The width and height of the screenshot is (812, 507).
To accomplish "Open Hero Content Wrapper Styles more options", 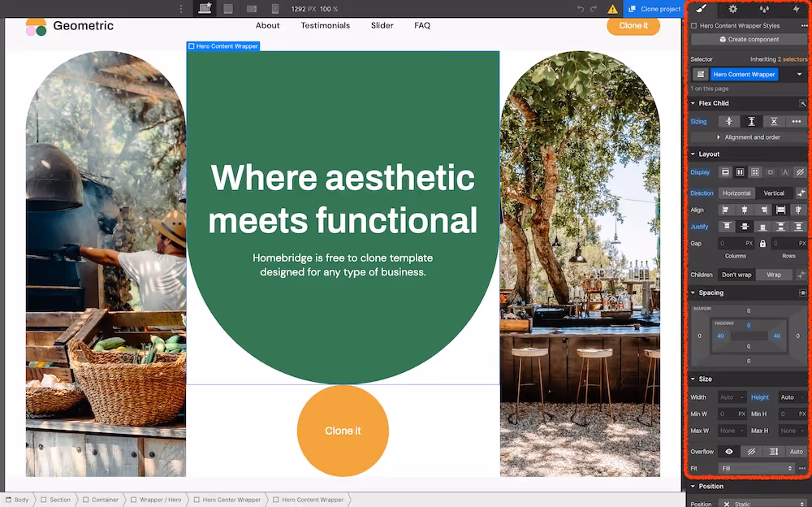I will (804, 25).
